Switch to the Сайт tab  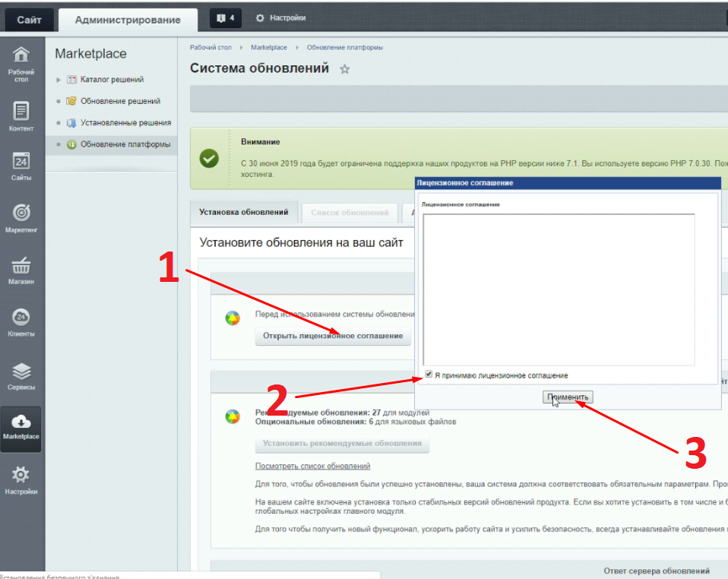[29, 20]
